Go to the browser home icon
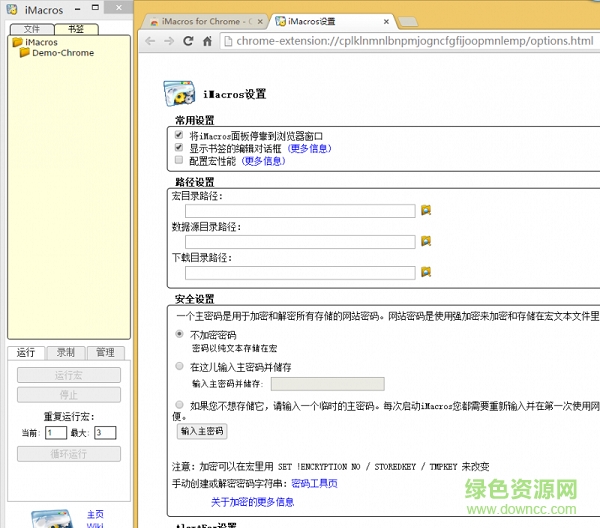The width and height of the screenshot is (600, 528). (209, 41)
